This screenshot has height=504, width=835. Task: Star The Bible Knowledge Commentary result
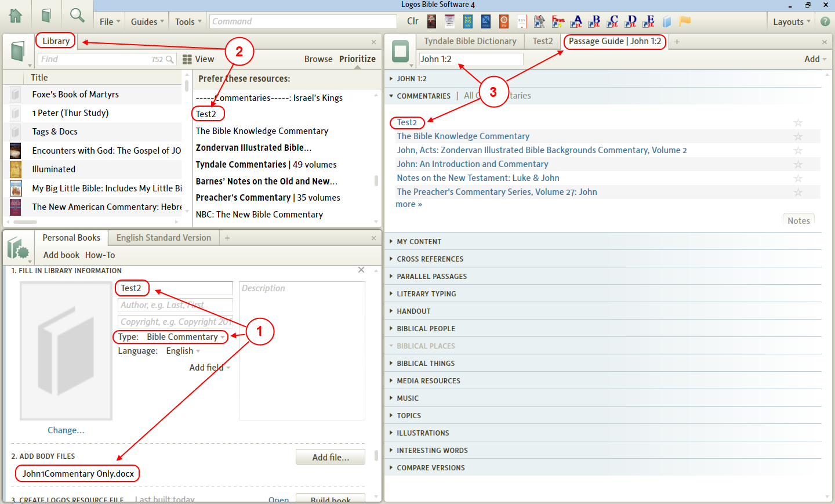(x=798, y=136)
